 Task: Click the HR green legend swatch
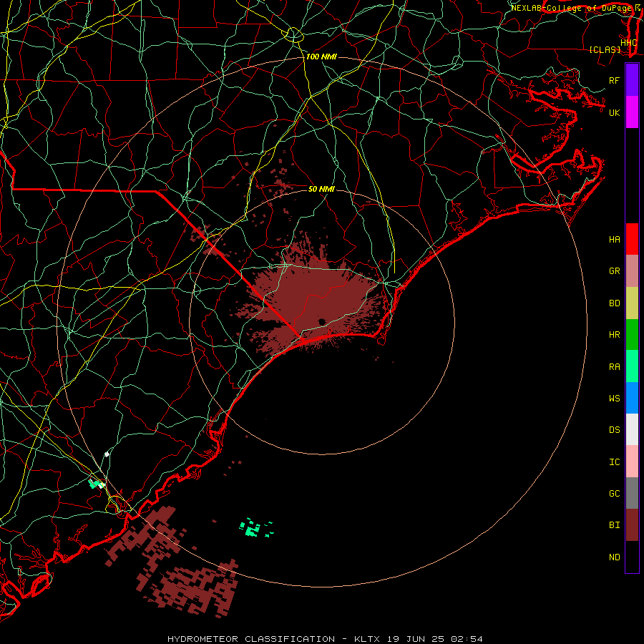632,334
